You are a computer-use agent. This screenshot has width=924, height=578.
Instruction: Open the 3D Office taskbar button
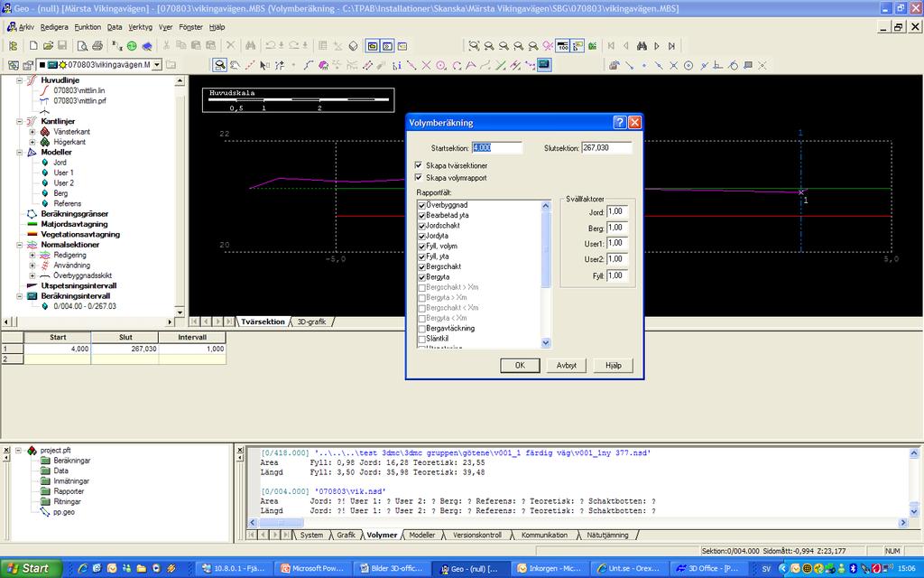(x=707, y=569)
